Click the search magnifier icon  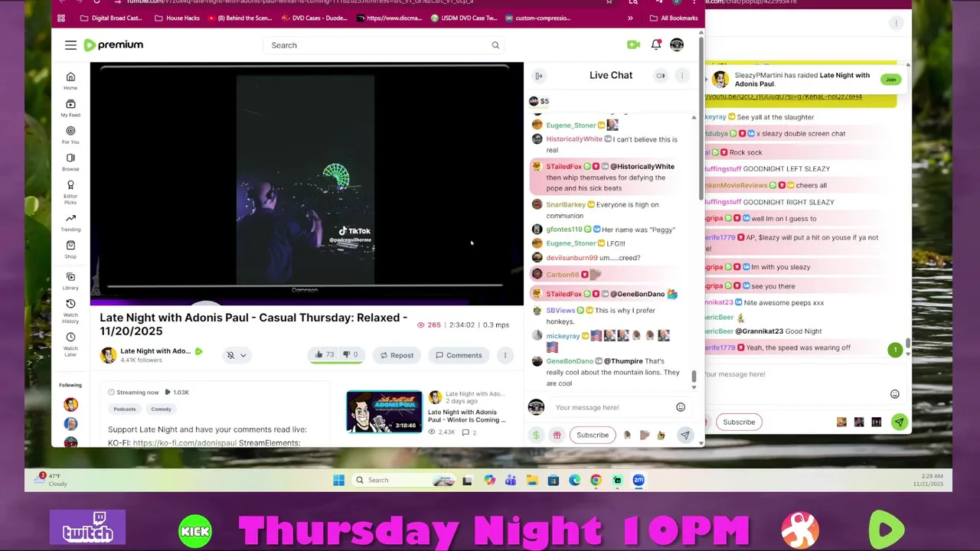[x=495, y=45]
